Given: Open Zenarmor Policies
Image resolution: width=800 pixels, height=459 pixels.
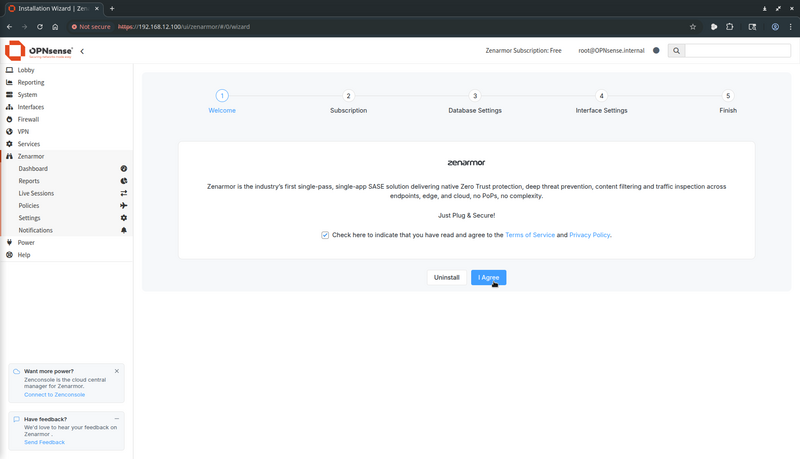Looking at the screenshot, I should pos(29,206).
